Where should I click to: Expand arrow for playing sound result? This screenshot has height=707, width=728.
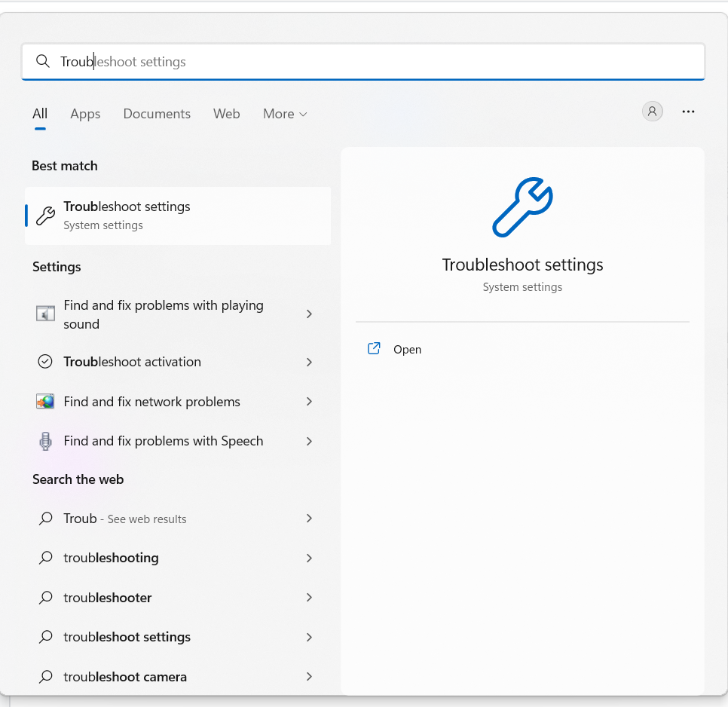pyautogui.click(x=309, y=314)
